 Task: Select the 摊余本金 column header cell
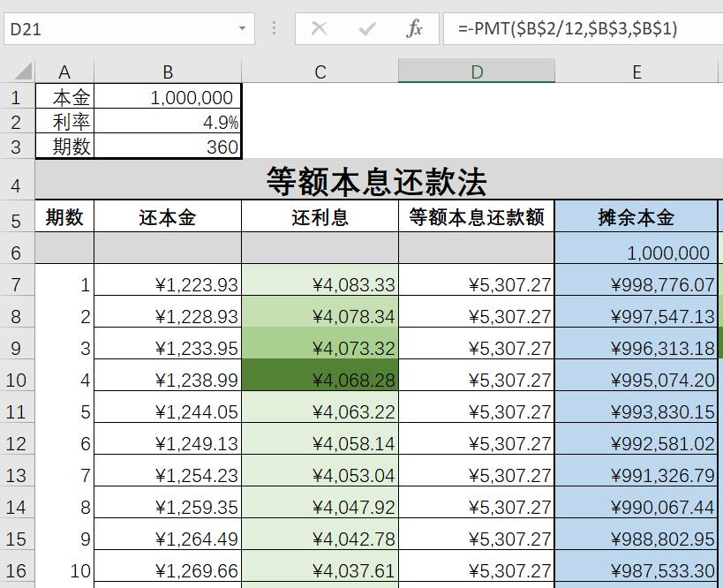click(x=636, y=215)
